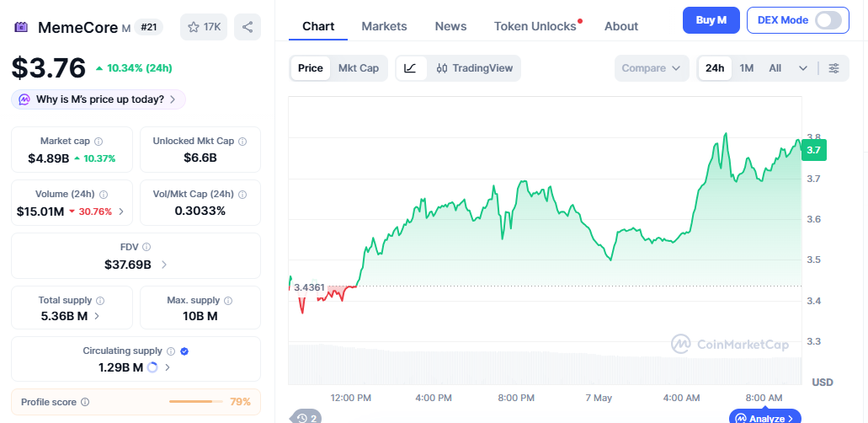Click the candlestick TradingView icon
The width and height of the screenshot is (868, 423).
tap(442, 68)
